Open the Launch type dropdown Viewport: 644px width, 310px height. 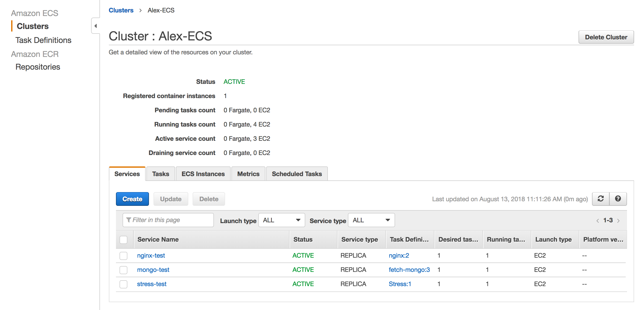pyautogui.click(x=281, y=220)
